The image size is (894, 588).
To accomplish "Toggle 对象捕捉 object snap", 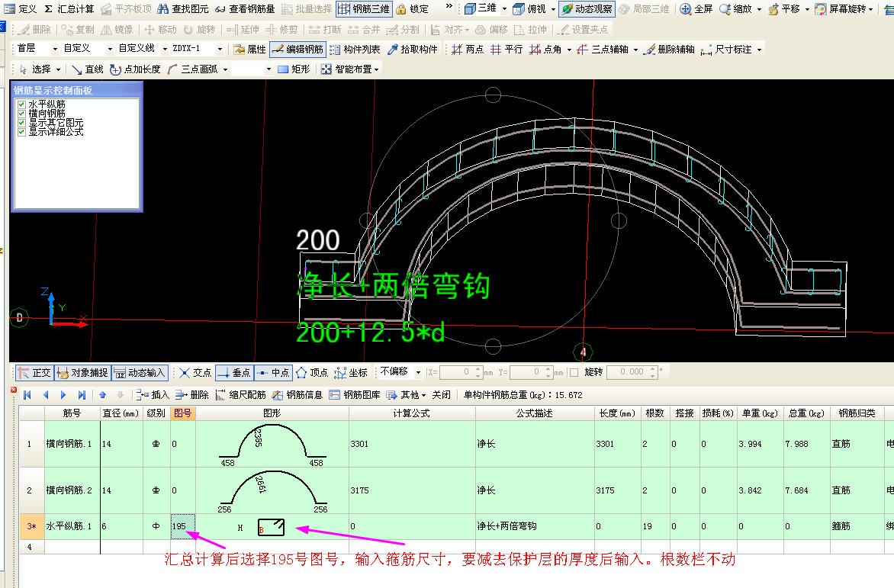I will [x=82, y=373].
